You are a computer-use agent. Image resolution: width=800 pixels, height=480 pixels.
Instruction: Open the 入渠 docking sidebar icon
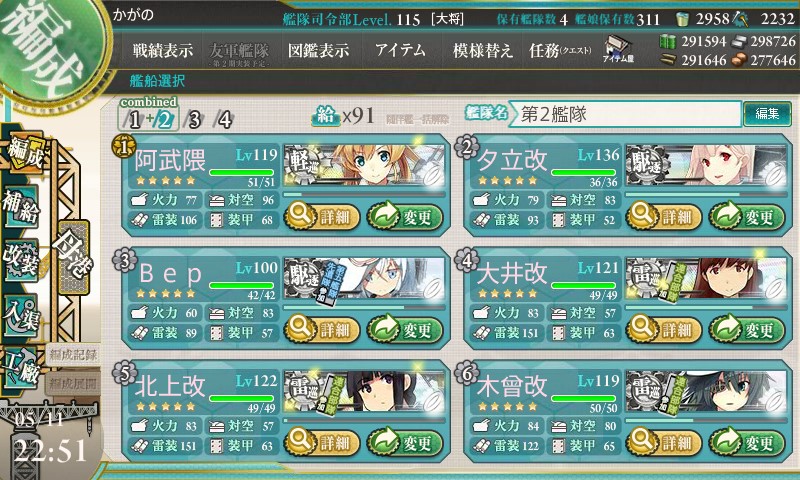point(21,315)
